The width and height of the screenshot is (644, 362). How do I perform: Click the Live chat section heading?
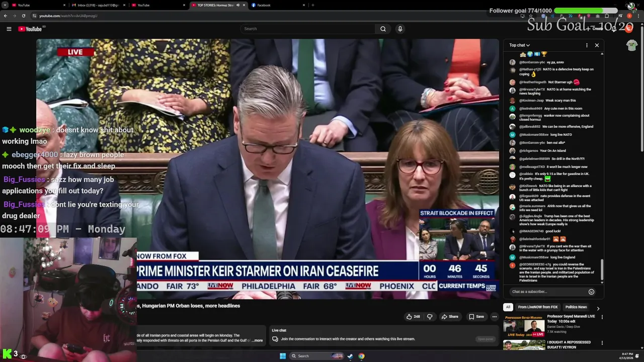point(279,330)
